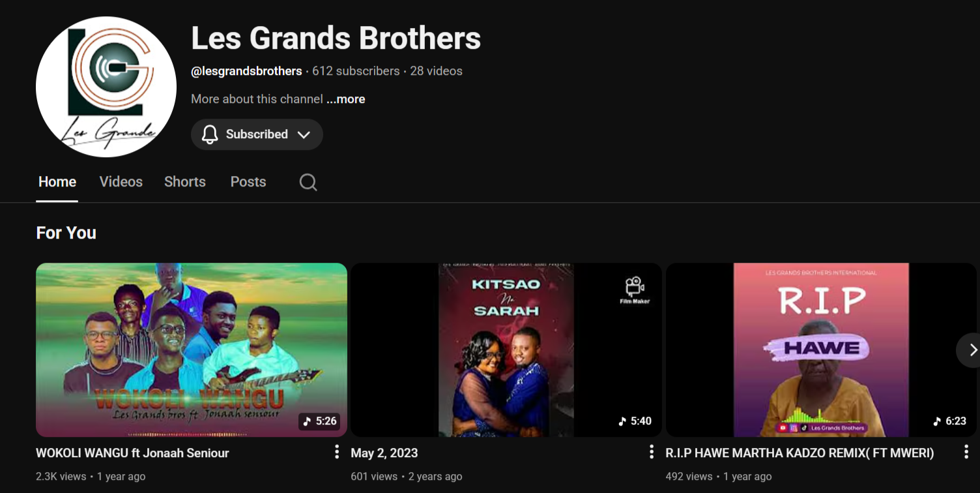Play the R.I.P HAWE thumbnail video
Screen dimensions: 980x493
click(821, 350)
